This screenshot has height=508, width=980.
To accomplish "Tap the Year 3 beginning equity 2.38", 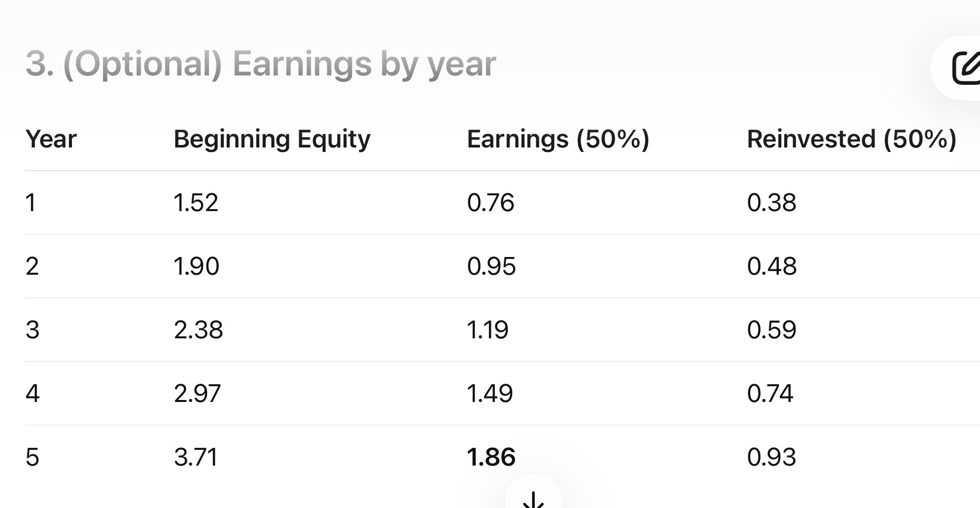I will coord(198,330).
